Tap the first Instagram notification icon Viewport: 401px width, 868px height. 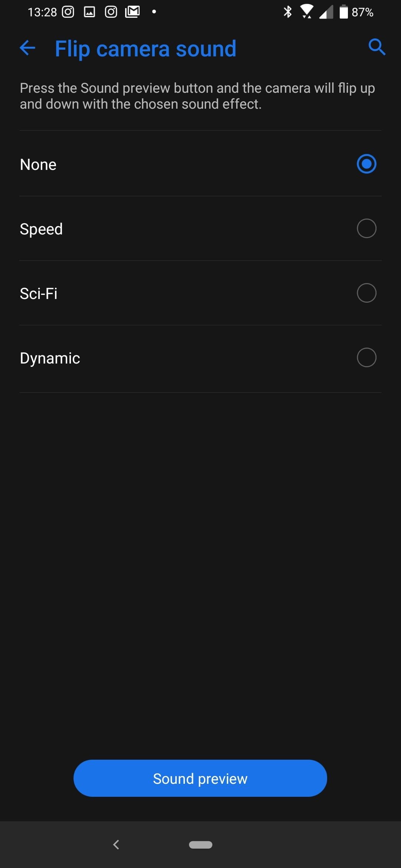click(x=68, y=12)
